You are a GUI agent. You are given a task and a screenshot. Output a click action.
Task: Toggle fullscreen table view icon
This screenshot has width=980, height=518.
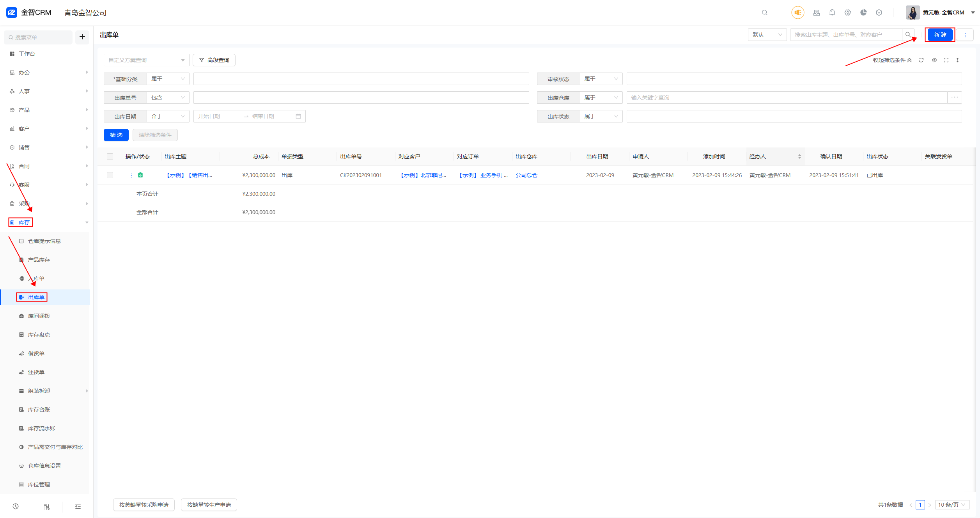[946, 60]
